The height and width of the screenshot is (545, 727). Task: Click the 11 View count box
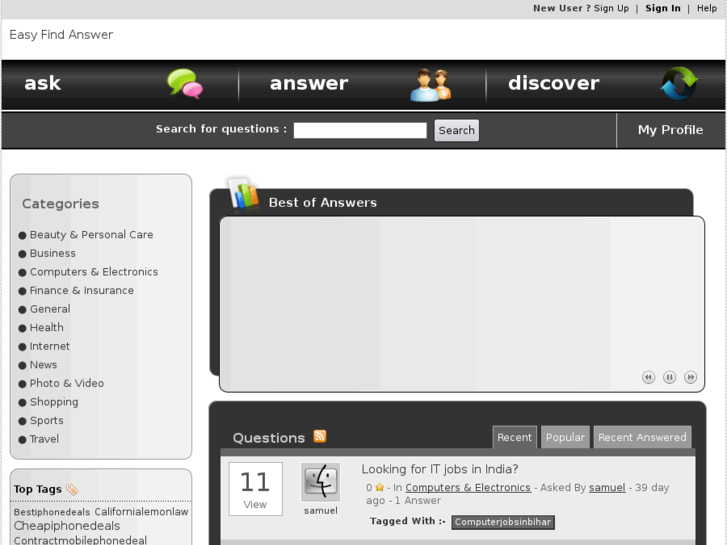click(x=255, y=489)
